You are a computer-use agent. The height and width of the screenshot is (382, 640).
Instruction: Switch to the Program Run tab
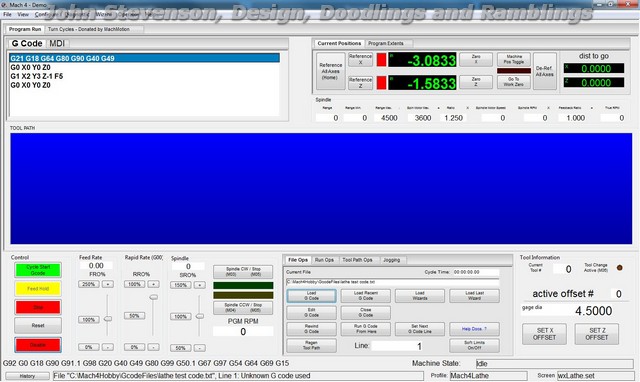25,29
